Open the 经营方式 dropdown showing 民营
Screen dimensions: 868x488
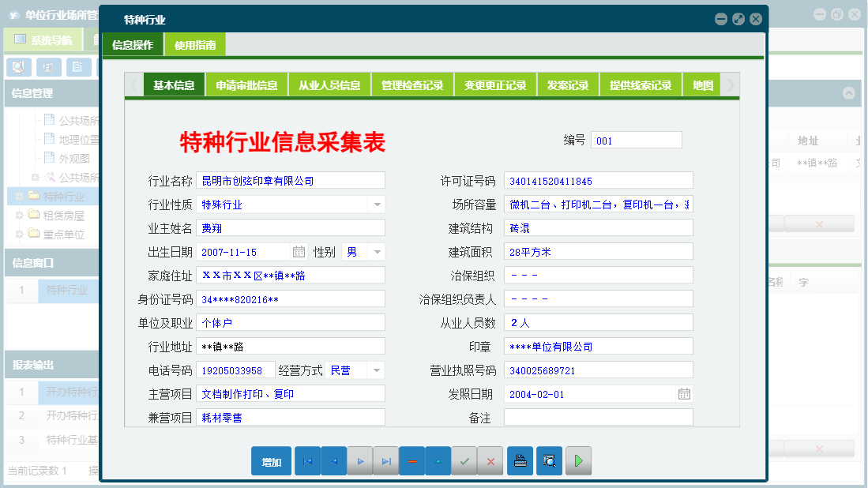[x=375, y=369]
